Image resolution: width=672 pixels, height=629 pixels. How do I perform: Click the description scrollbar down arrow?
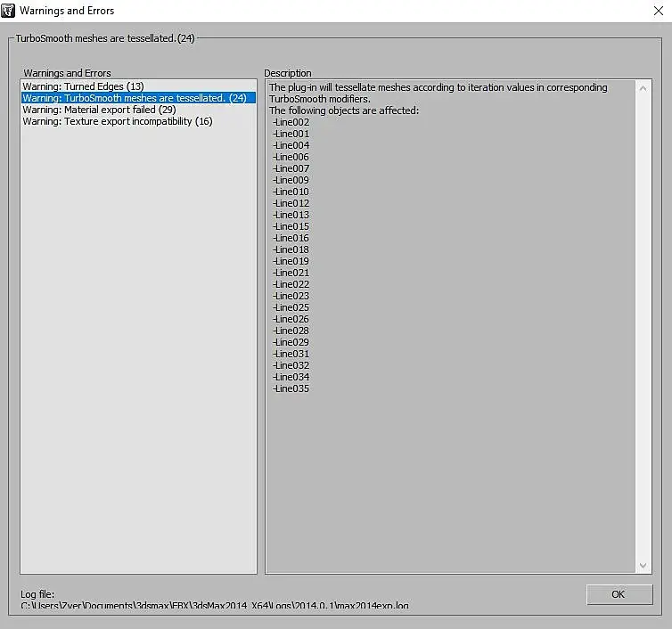tap(643, 566)
